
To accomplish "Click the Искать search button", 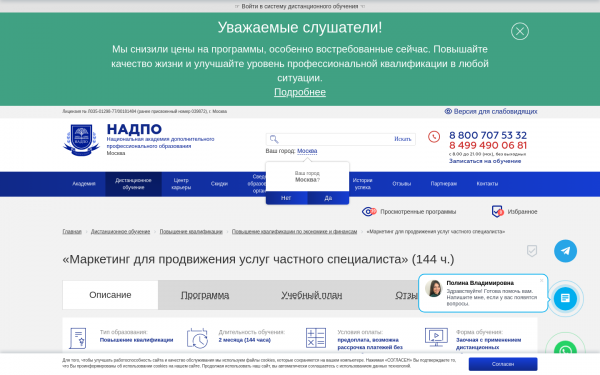I will 403,139.
